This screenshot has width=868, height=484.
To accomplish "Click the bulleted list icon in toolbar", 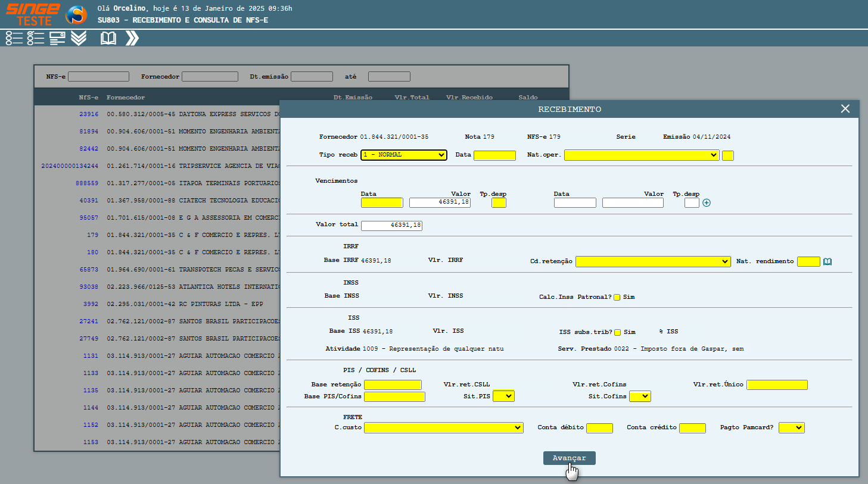I will tap(14, 38).
